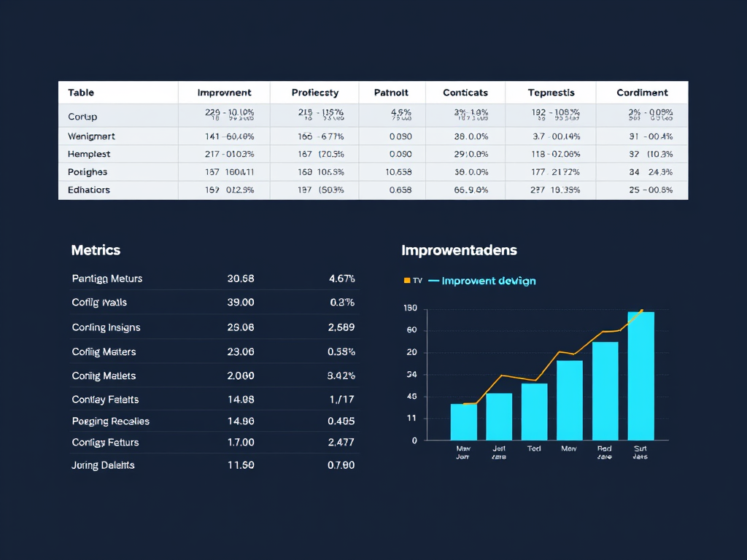Select the Corling Insigns metric
This screenshot has height=560, width=747.
pos(106,327)
